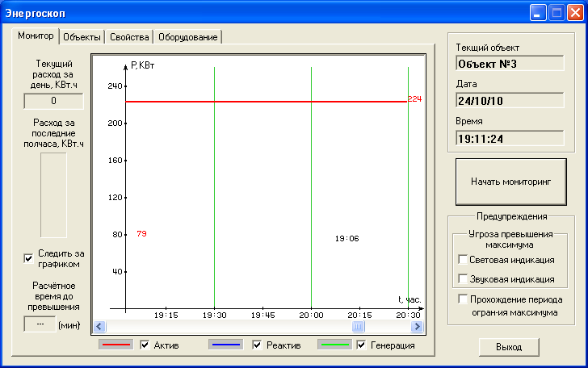Switch to the Объекты tab
The width and height of the screenshot is (588, 368).
(x=82, y=37)
